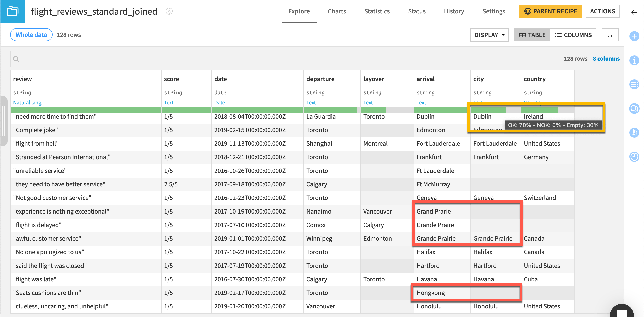This screenshot has width=644, height=317.
Task: Click the validity bar of the date column
Action: click(257, 110)
